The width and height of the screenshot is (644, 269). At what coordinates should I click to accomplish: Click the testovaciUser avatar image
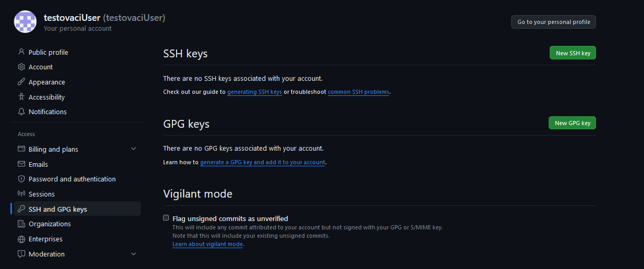[25, 22]
